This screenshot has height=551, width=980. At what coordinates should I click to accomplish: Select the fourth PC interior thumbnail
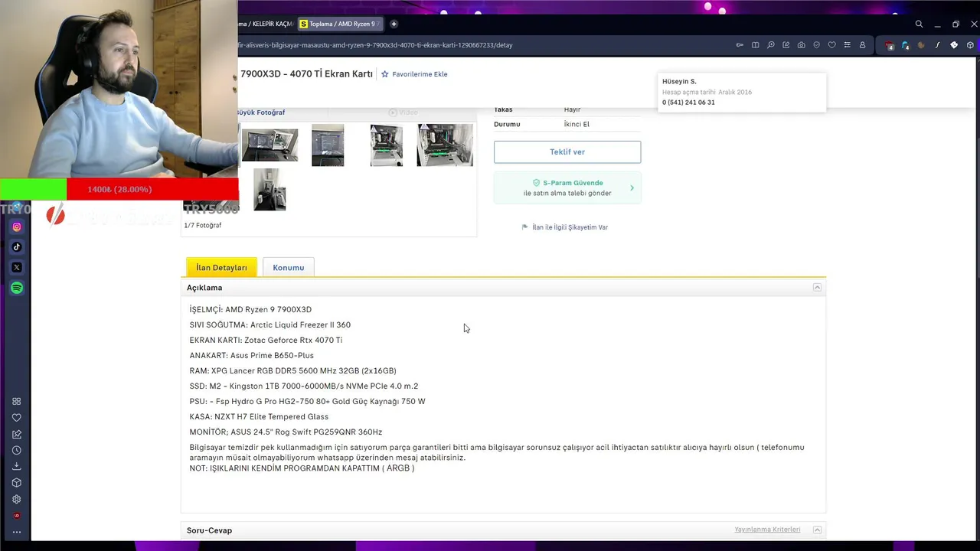coord(445,145)
